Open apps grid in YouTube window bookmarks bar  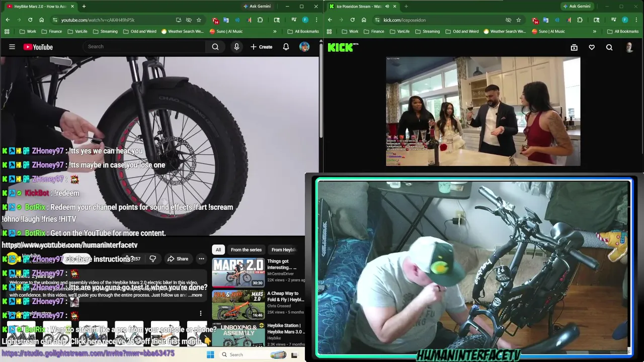(7, 31)
